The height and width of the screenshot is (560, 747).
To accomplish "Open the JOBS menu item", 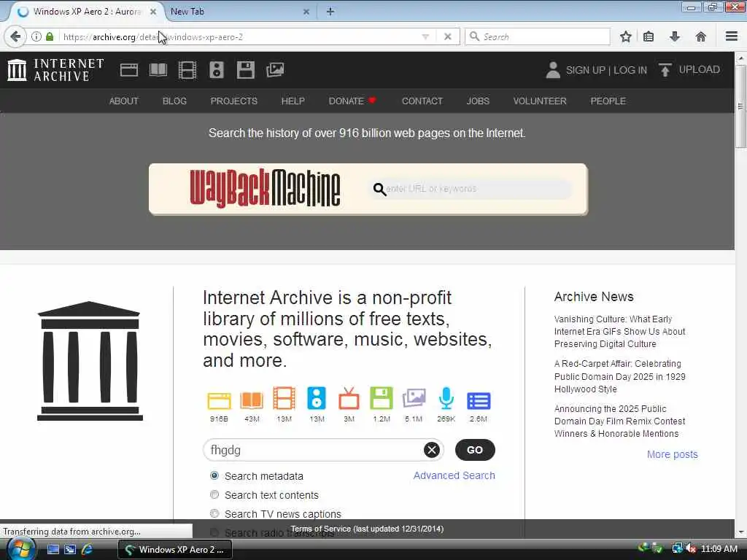I will pos(478,101).
